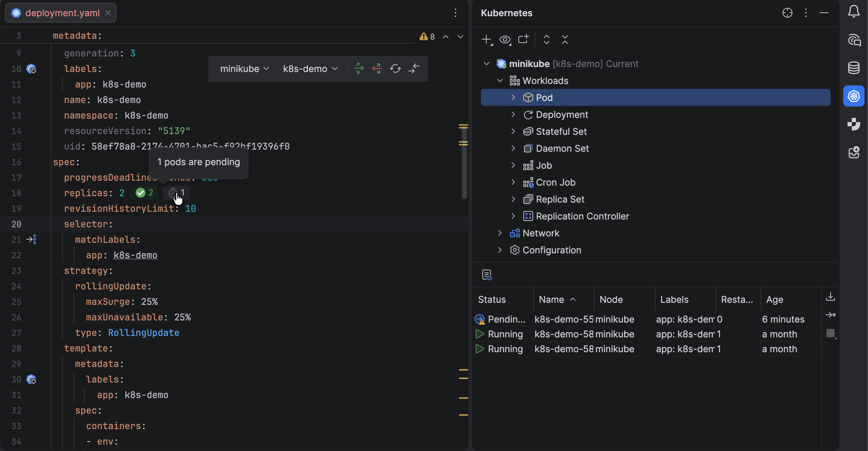Click the Kubernetes tool window sidebar icon
Screen dimensions: 868x451
click(854, 96)
